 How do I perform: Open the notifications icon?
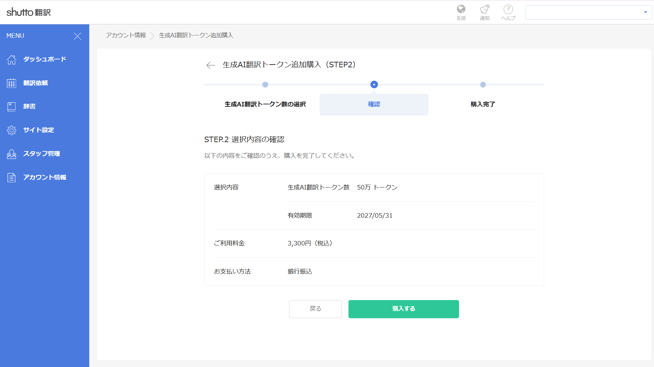[484, 9]
